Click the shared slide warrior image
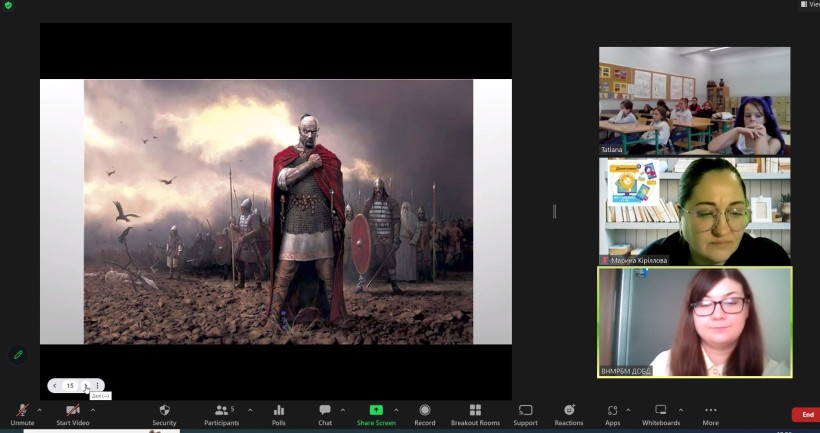This screenshot has height=433, width=820. tap(278, 212)
